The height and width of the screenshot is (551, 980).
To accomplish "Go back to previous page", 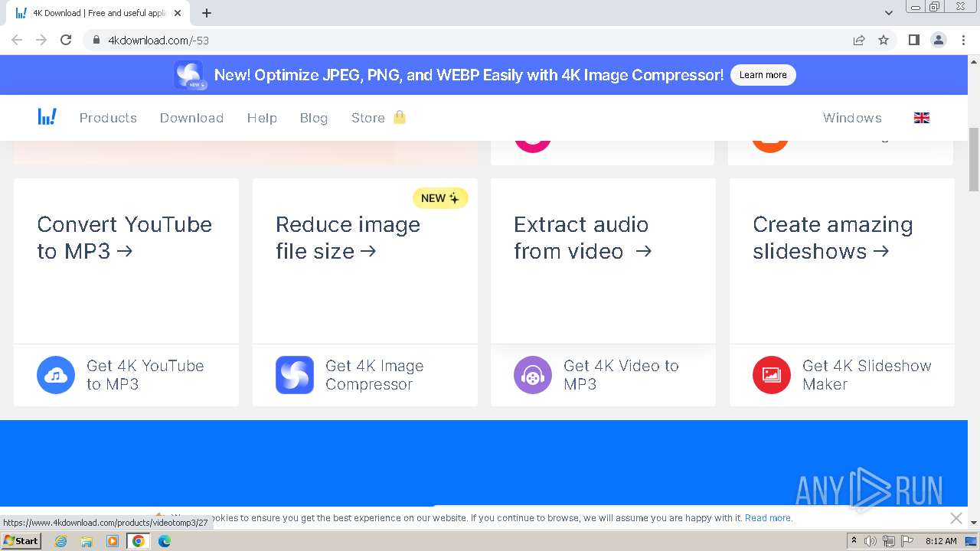I will point(17,40).
